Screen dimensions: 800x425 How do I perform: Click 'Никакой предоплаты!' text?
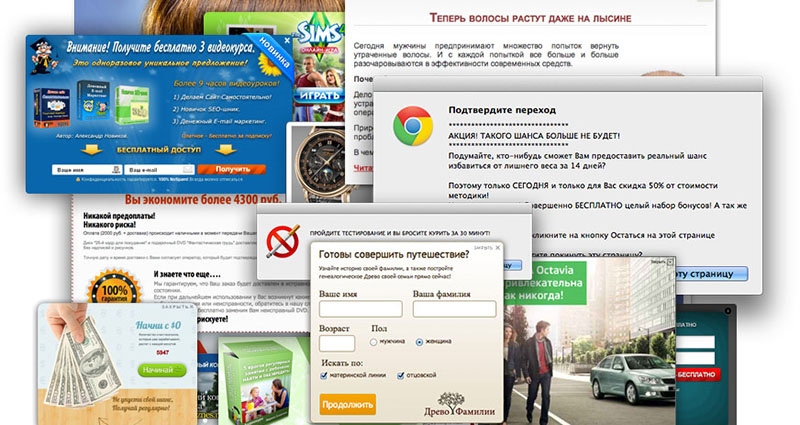coord(119,216)
